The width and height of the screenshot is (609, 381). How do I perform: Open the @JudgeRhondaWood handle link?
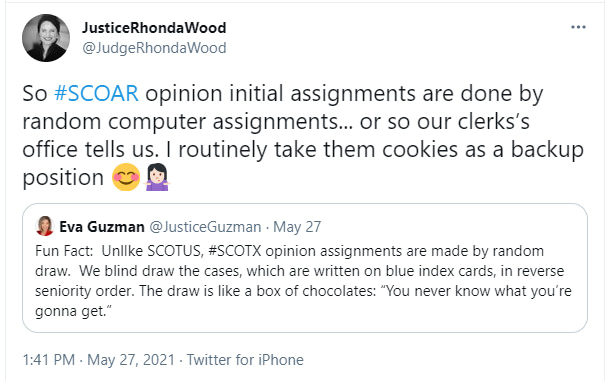pos(154,48)
